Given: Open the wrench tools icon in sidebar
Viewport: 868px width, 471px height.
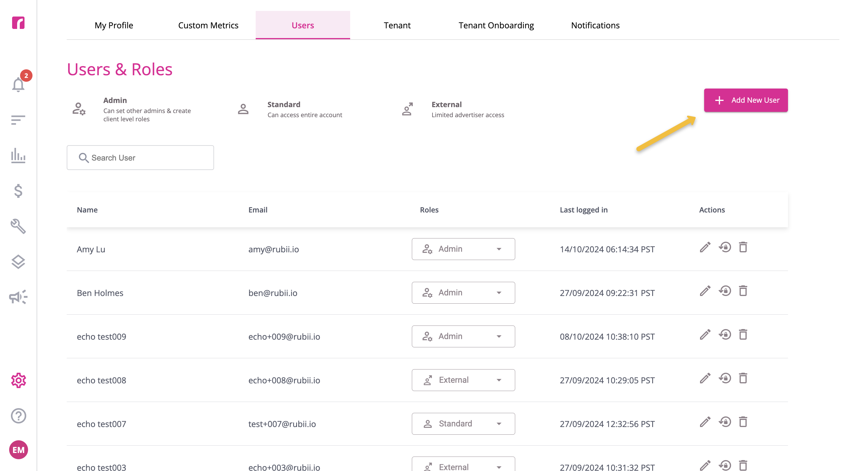Looking at the screenshot, I should [18, 226].
